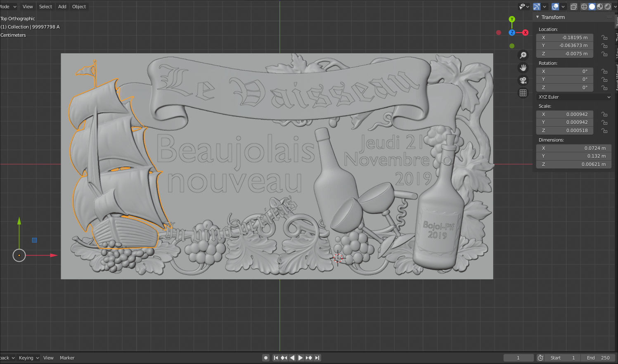The width and height of the screenshot is (618, 364).
Task: Activate the pan view hand icon
Action: point(523,68)
